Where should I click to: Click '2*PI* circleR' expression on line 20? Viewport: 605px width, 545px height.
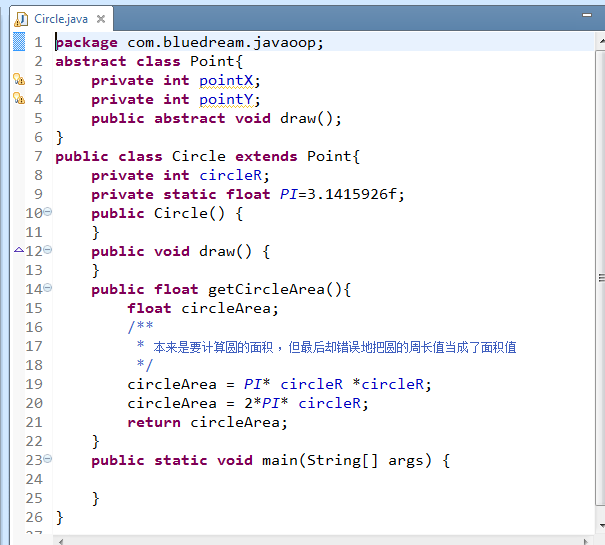tap(302, 403)
